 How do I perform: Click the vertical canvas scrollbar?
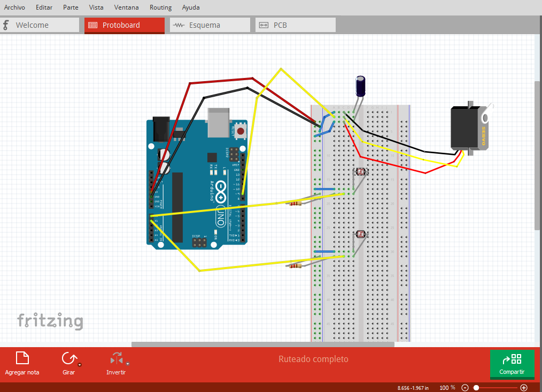pos(537,155)
